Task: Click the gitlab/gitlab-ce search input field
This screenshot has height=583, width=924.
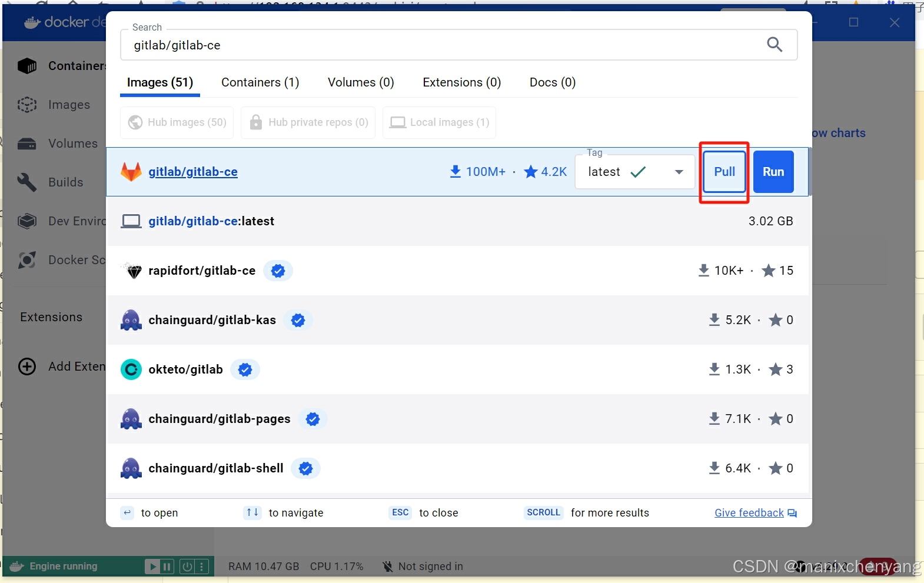Action: pyautogui.click(x=458, y=45)
